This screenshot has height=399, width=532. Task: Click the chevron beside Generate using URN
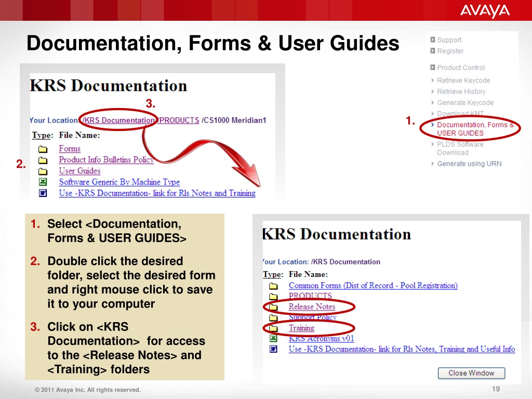(433, 164)
